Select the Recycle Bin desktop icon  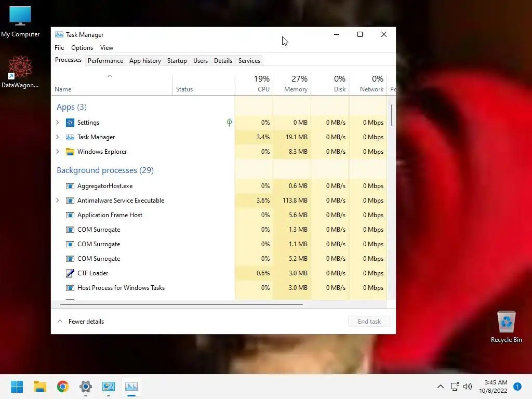[x=506, y=327]
